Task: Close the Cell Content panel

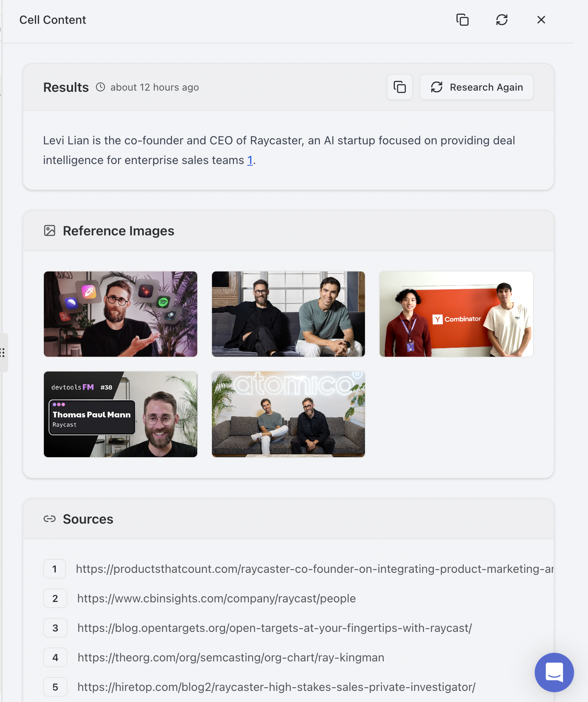Action: click(541, 20)
